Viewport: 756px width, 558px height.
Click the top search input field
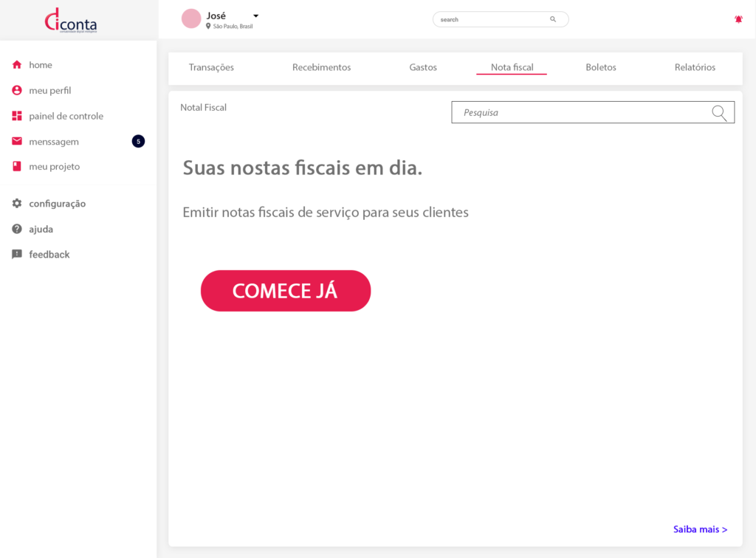(491, 20)
